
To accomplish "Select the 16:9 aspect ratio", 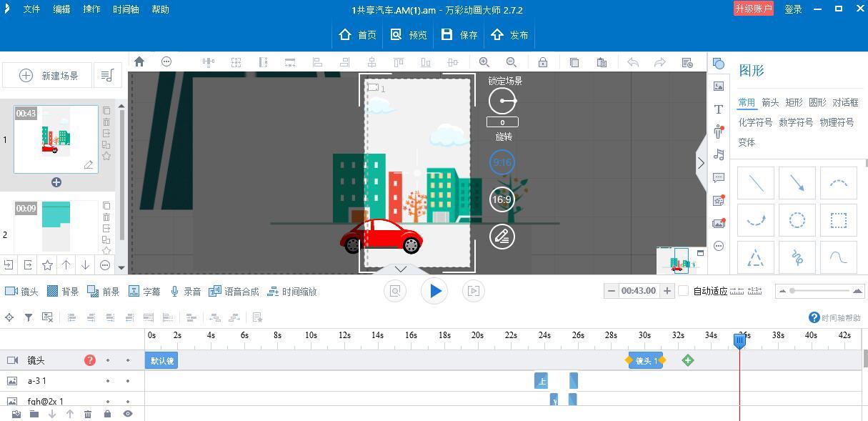I will [502, 199].
